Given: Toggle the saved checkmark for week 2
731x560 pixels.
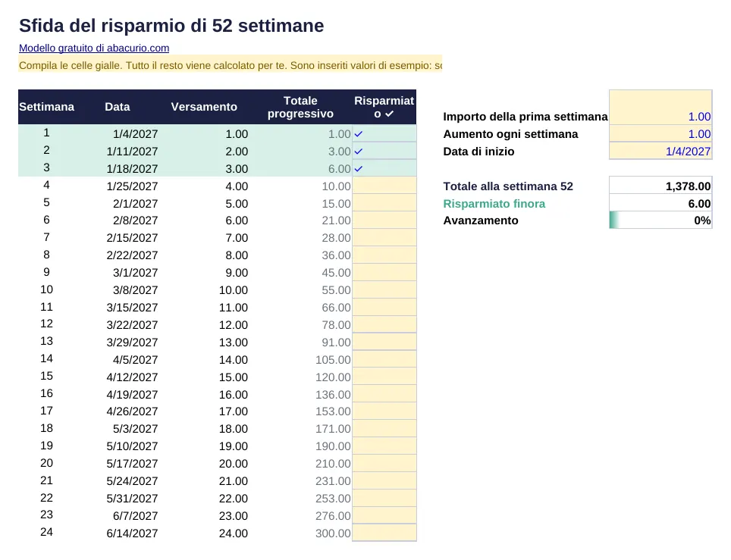Looking at the screenshot, I should (x=384, y=151).
